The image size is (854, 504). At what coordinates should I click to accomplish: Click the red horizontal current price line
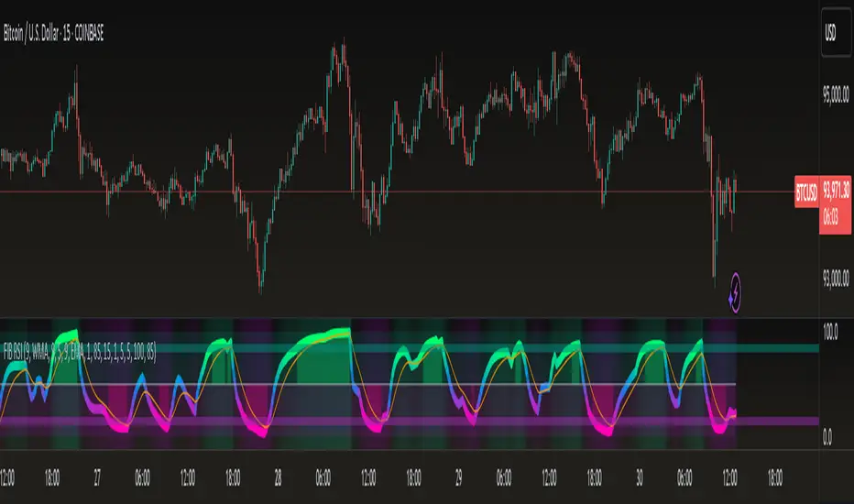coord(397,192)
